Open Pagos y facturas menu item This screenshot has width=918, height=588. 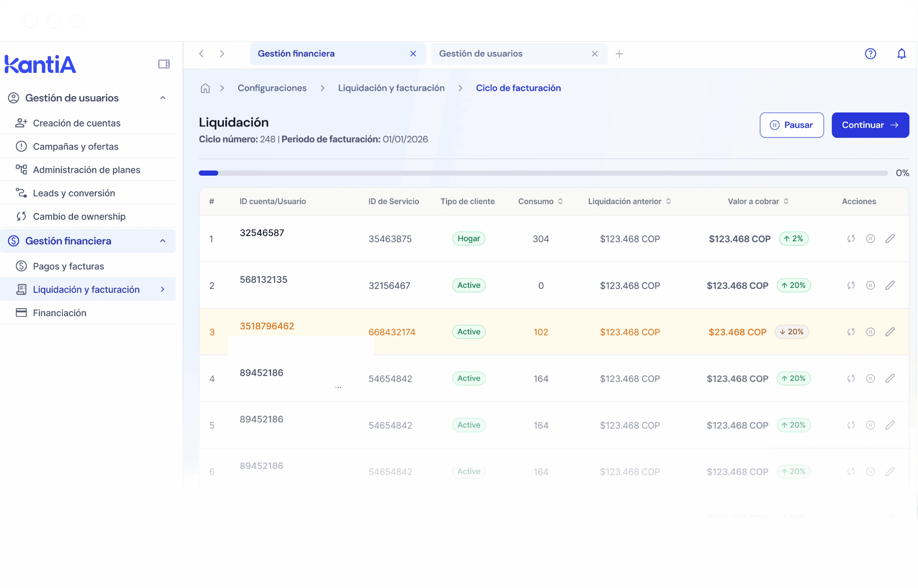pos(68,266)
